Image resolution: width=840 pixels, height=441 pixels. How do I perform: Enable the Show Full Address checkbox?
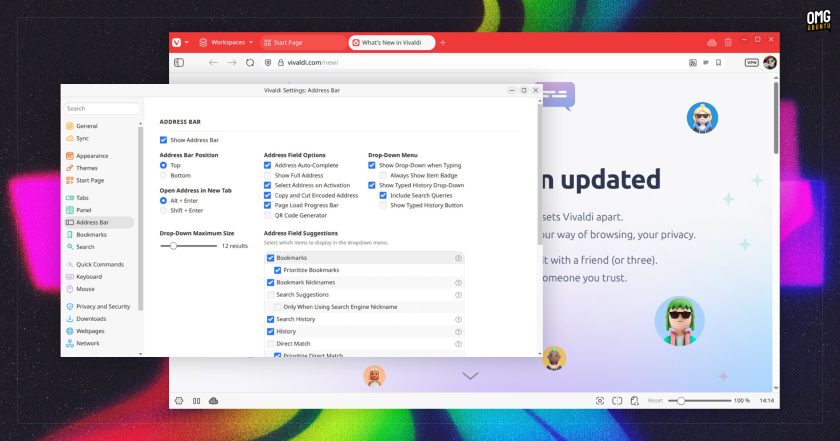(x=267, y=175)
